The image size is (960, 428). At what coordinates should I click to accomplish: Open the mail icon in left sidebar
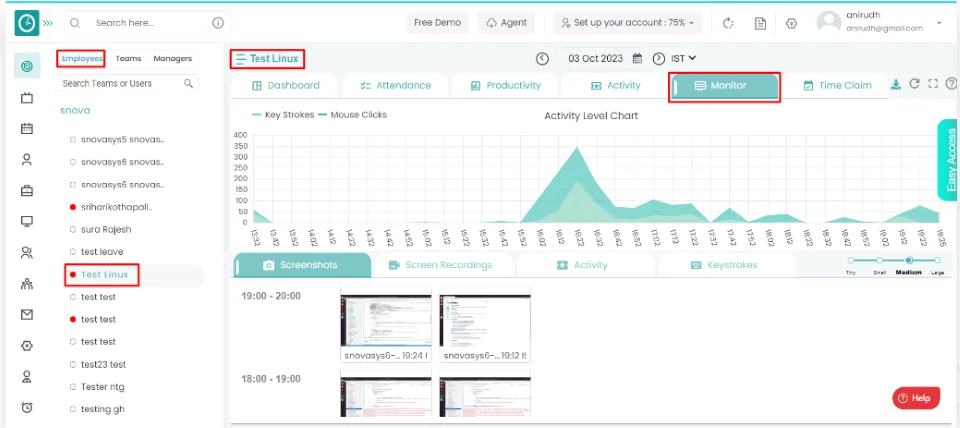pos(27,314)
